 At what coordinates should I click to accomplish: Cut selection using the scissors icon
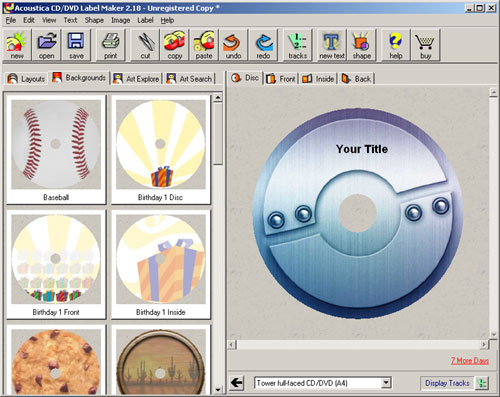point(145,45)
